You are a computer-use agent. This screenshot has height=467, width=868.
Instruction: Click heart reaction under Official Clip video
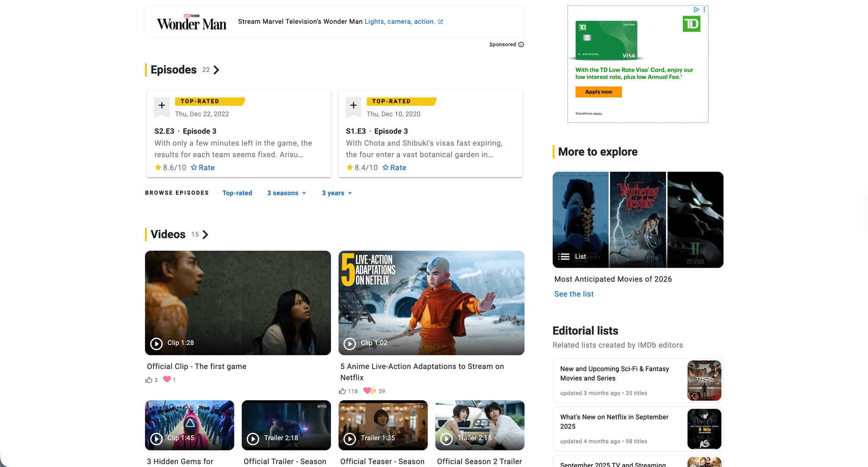(167, 379)
